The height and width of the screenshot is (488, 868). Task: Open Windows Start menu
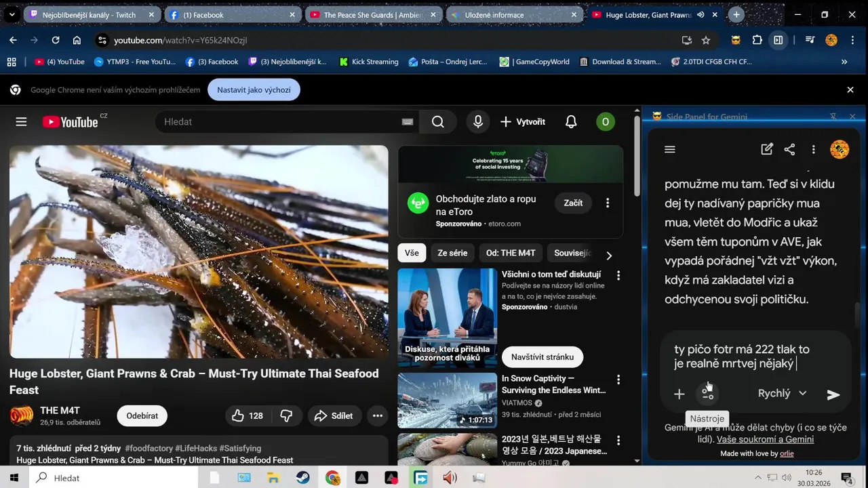[x=14, y=478]
